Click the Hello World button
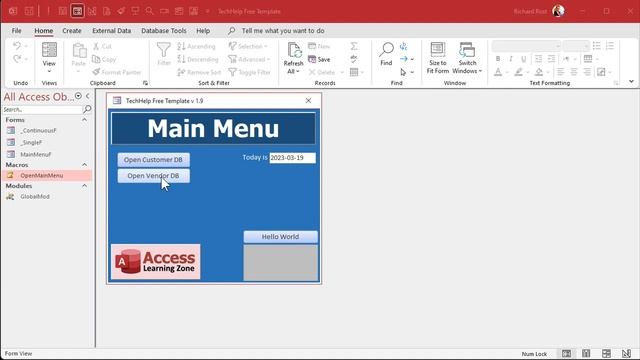This screenshot has height=360, width=640. click(280, 237)
